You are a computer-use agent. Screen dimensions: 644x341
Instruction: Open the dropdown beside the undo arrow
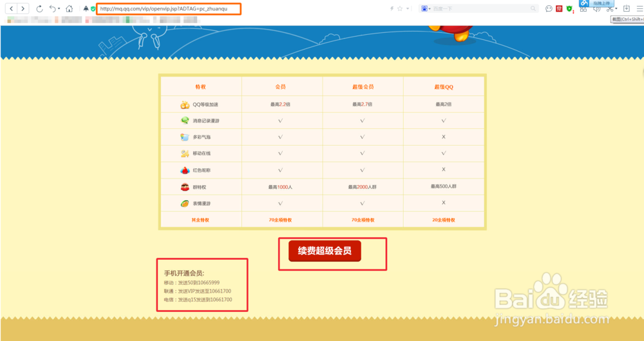59,8
